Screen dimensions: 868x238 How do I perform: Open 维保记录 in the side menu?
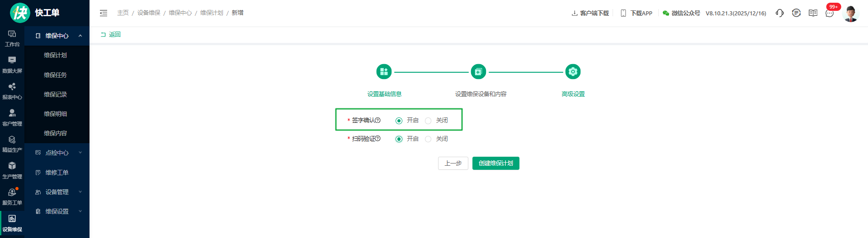(55, 94)
